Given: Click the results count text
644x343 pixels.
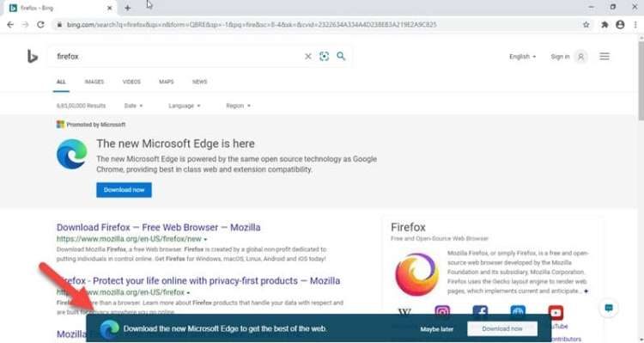Looking at the screenshot, I should coord(82,106).
